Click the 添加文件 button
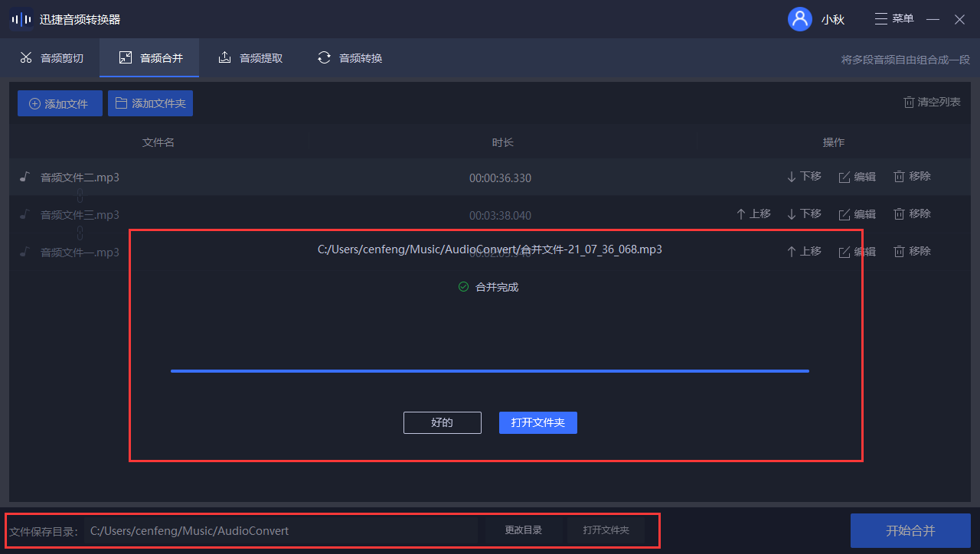This screenshot has height=554, width=980. click(60, 103)
